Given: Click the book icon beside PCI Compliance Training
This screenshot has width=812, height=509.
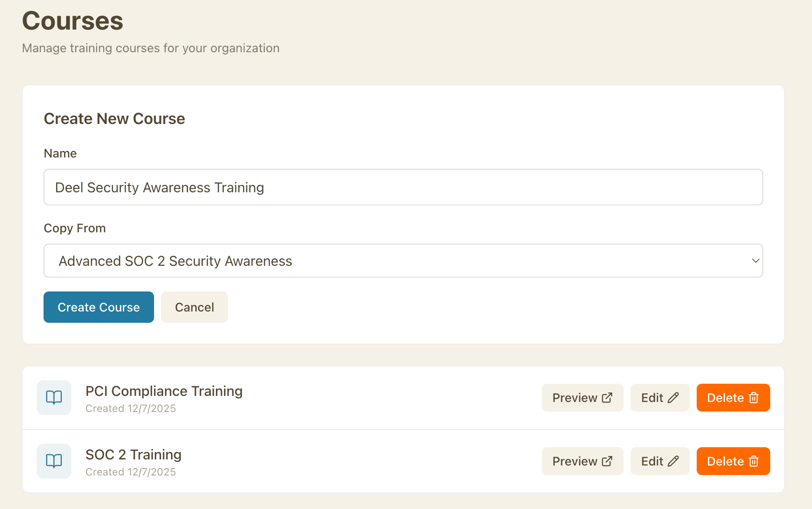Looking at the screenshot, I should pos(54,397).
